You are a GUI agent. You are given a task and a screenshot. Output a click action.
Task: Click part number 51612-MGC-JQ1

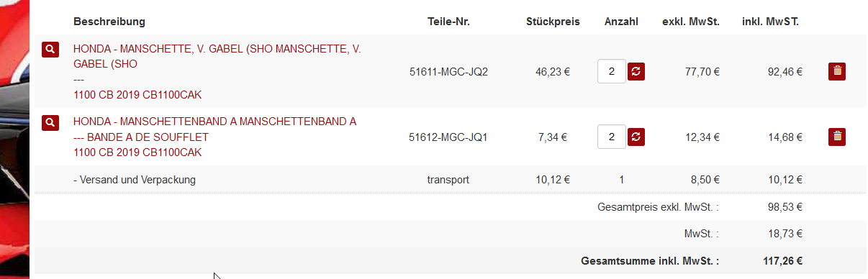pyautogui.click(x=448, y=137)
